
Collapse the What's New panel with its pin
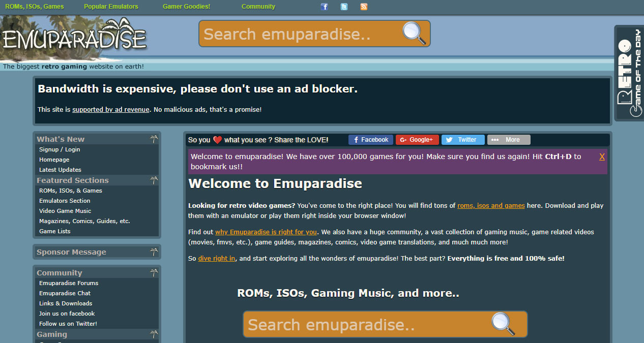pyautogui.click(x=154, y=138)
